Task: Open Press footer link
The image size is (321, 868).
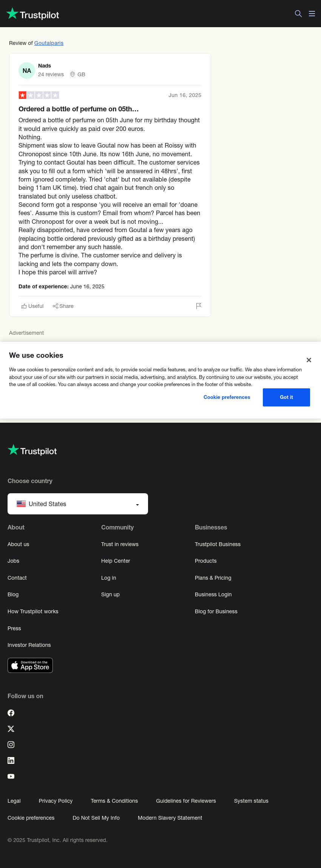Action: tap(14, 628)
